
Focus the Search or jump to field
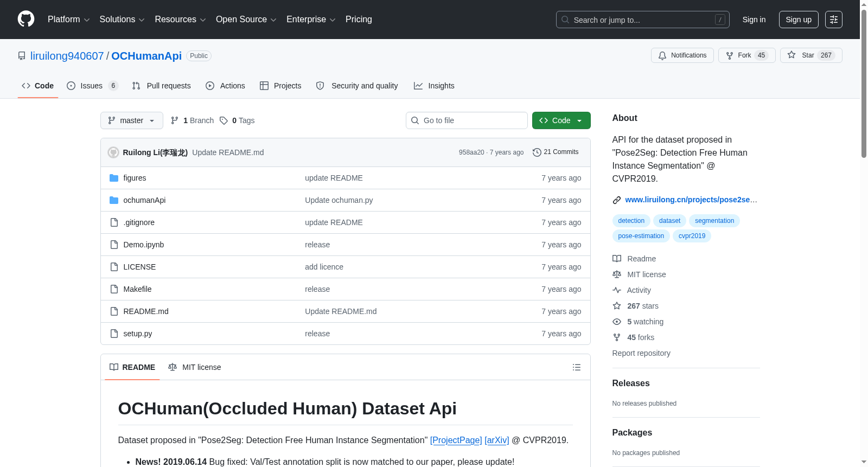[643, 20]
